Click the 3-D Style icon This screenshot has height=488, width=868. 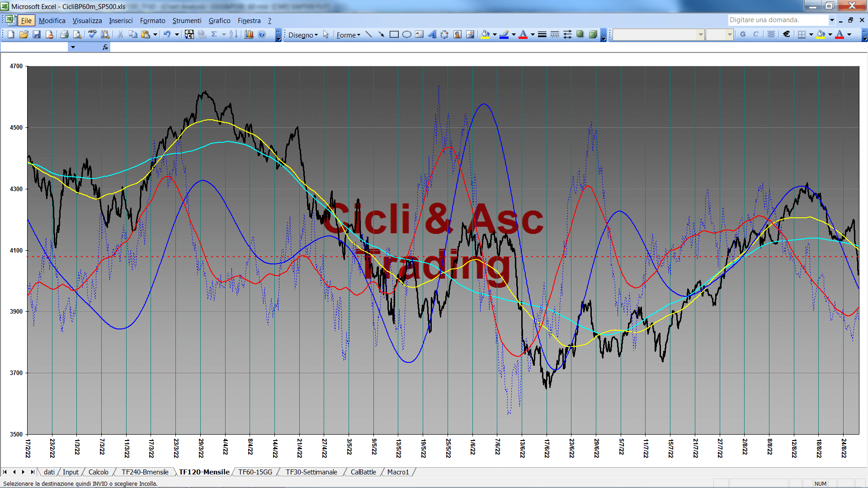[x=593, y=34]
